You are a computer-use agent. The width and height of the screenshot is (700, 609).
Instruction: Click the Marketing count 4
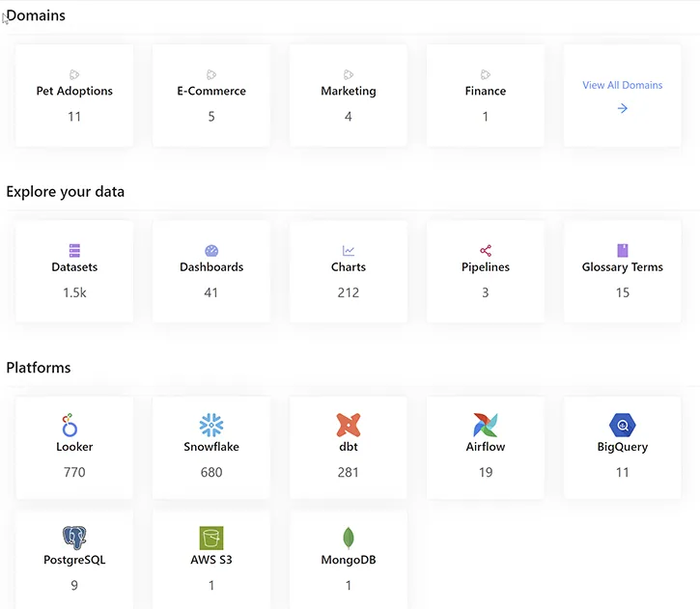(349, 117)
